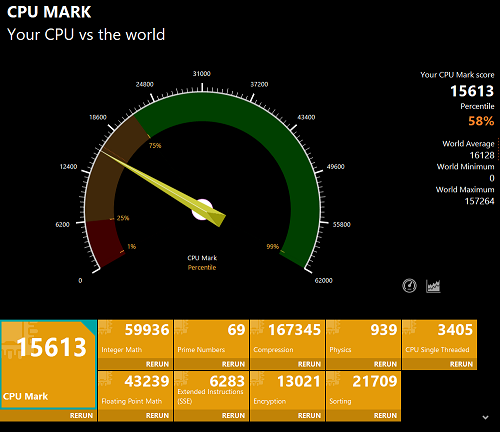The width and height of the screenshot is (500, 432).
Task: Rerun the Extended Instructions (SSE) test
Action: click(x=233, y=416)
